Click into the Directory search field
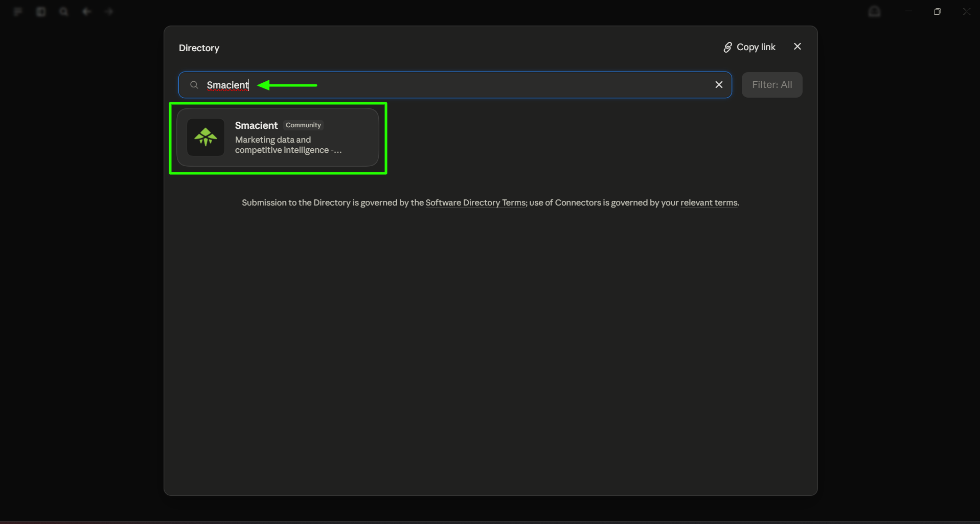Viewport: 980px width, 524px height. click(455, 85)
